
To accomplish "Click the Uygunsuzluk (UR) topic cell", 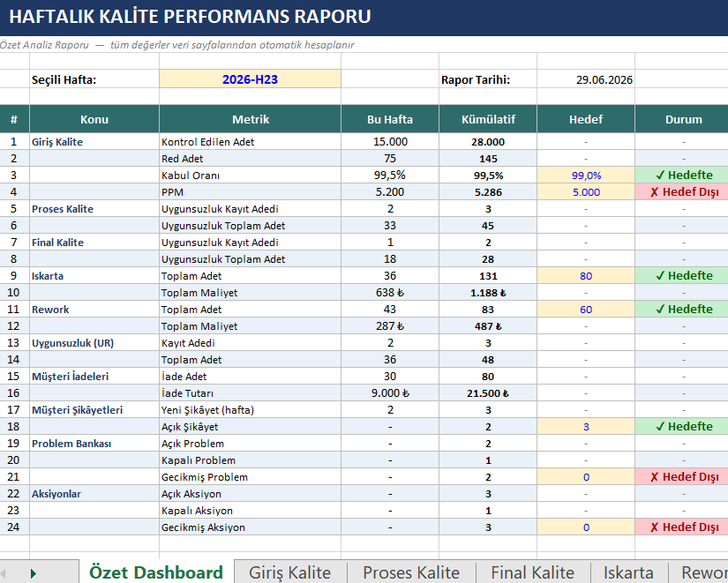I will (94, 342).
